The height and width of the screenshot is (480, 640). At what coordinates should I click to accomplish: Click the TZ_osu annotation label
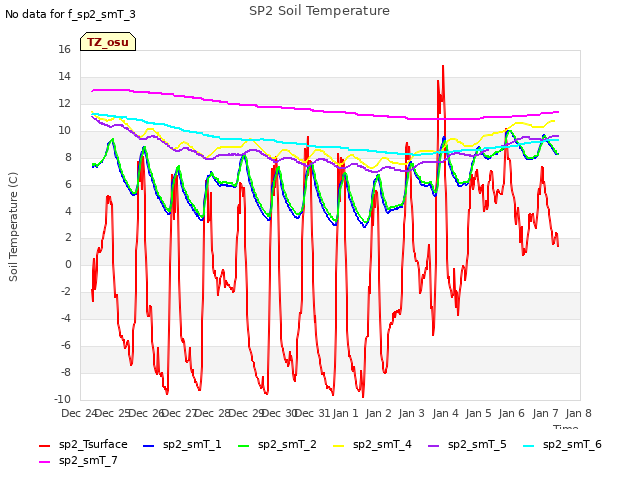click(x=108, y=42)
